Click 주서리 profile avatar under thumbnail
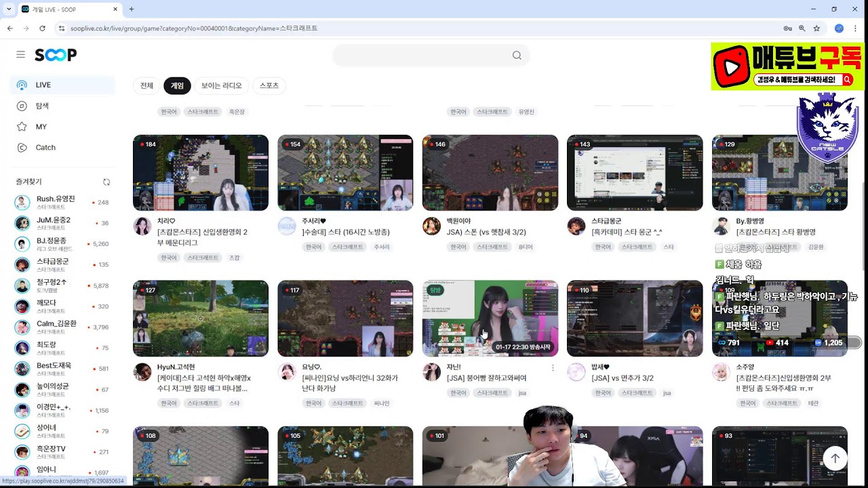Screen dimensions: 868x488 pyautogui.click(x=287, y=226)
